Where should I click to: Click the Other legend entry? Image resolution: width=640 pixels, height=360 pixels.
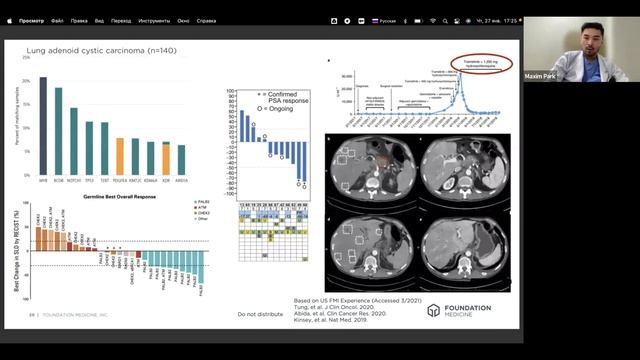coord(202,219)
